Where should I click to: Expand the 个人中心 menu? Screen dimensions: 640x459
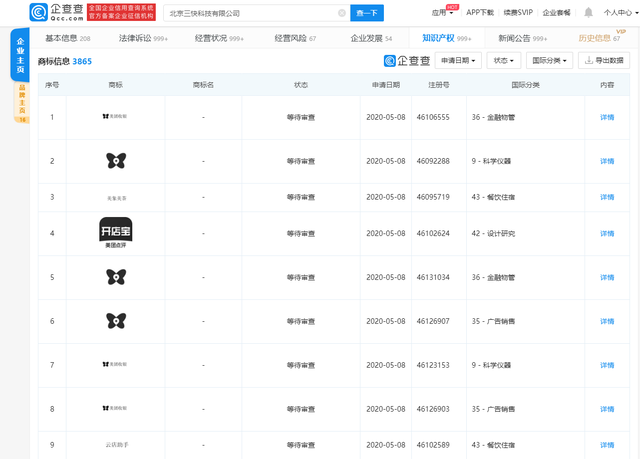pos(621,13)
